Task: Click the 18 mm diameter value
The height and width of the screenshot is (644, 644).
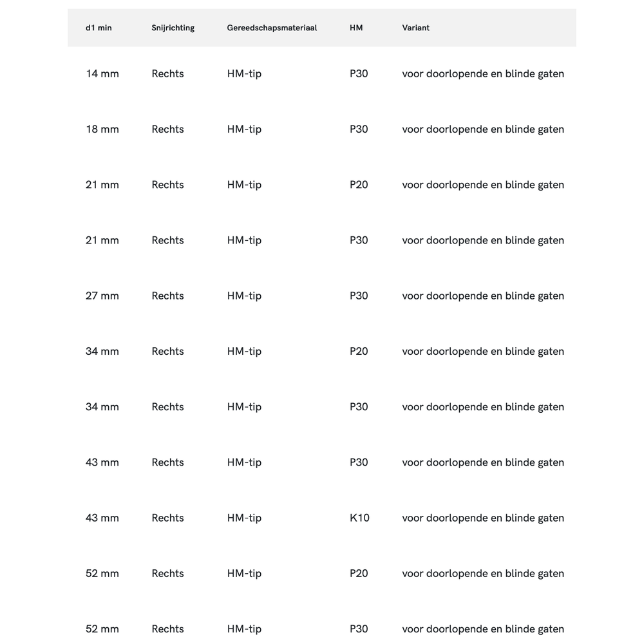Action: [102, 129]
